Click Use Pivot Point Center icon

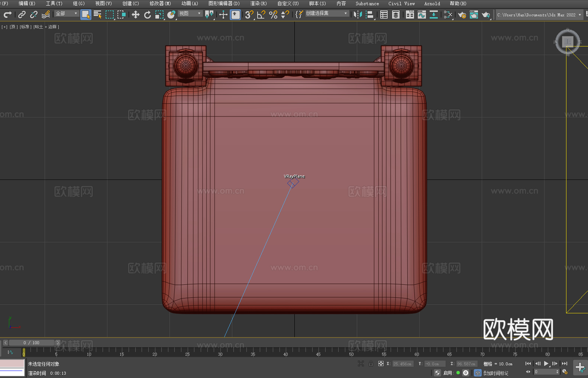pyautogui.click(x=209, y=14)
